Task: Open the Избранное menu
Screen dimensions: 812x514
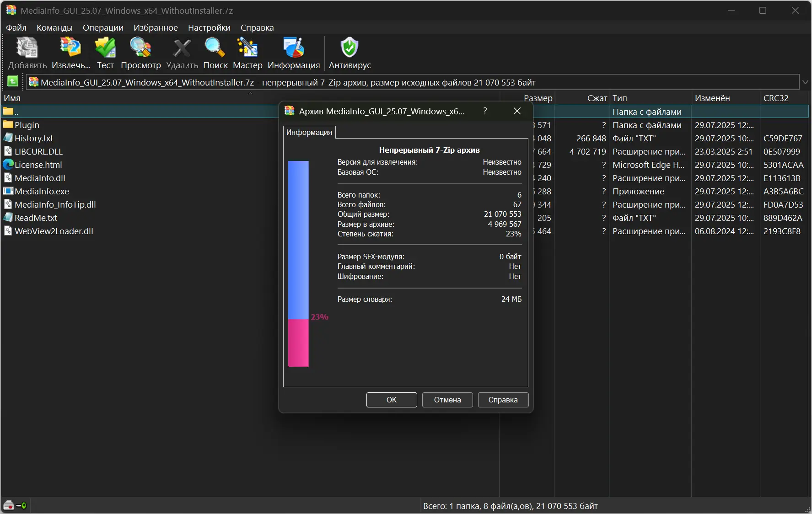Action: [156, 27]
